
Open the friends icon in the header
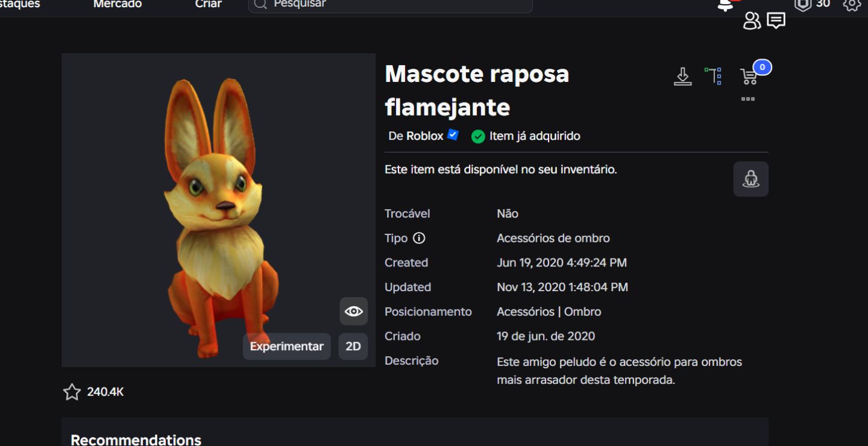[752, 21]
